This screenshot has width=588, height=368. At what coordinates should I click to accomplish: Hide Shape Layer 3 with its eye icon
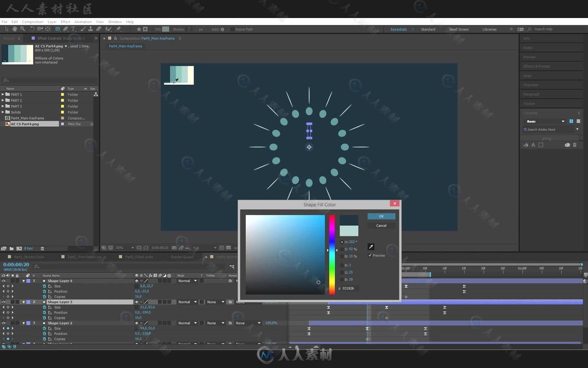click(x=4, y=302)
